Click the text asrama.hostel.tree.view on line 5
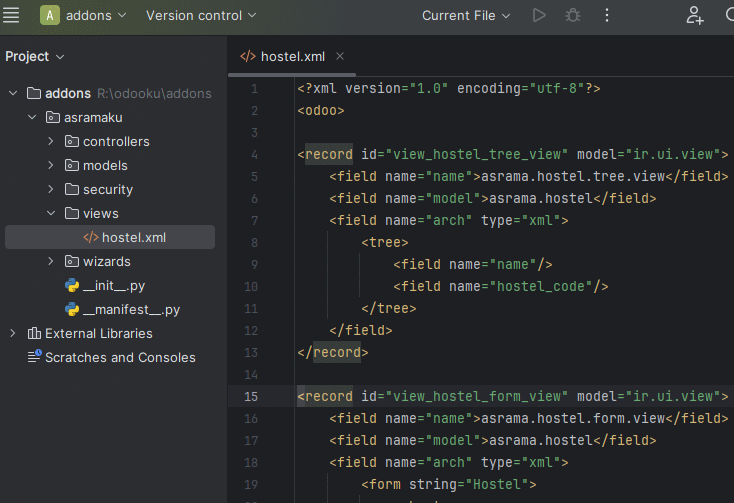 point(573,176)
